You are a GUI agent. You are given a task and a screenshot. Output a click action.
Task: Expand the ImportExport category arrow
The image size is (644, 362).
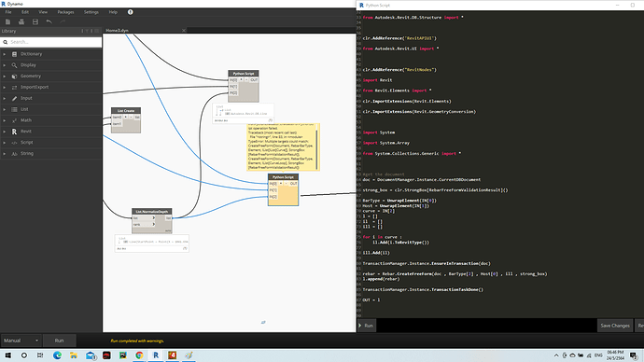5,88
